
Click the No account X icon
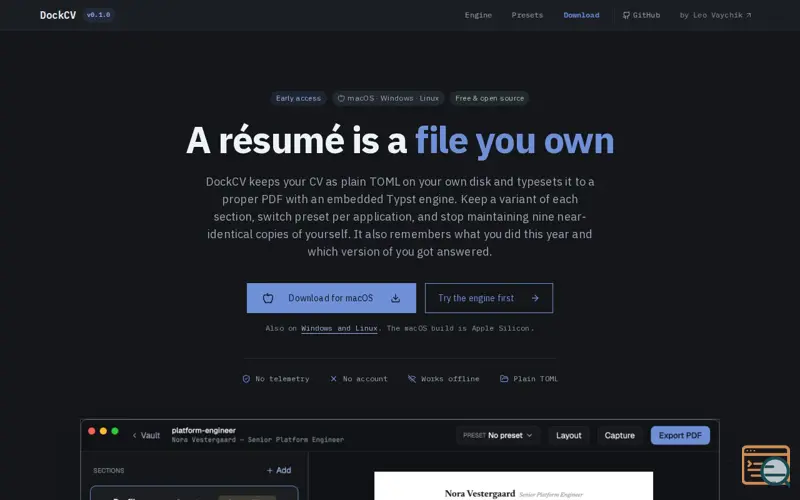click(333, 379)
